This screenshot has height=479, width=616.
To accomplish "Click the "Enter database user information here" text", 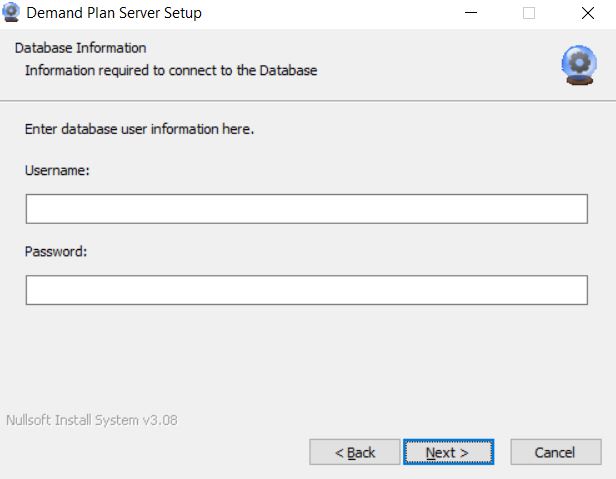I will tap(139, 130).
